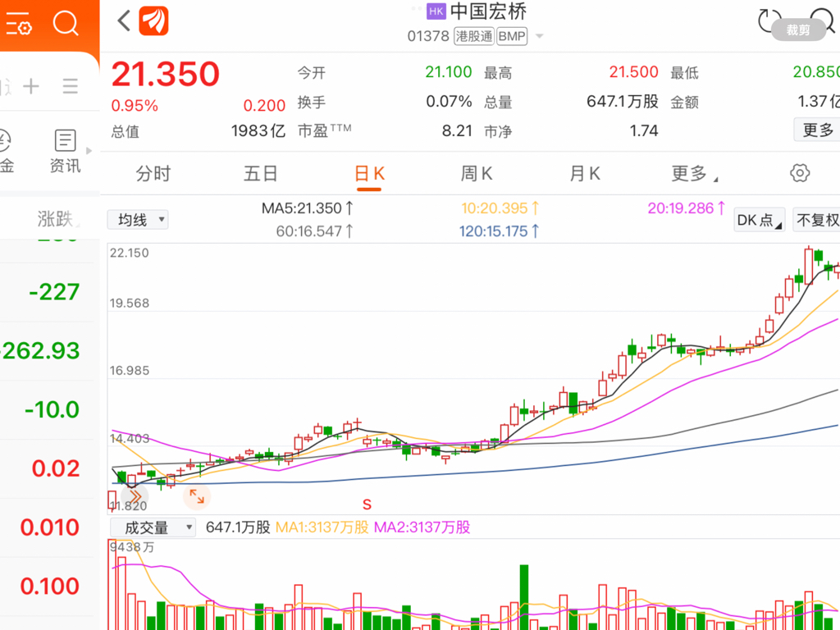Screen dimensions: 840x630
Task: Click the HK market badge
Action: pyautogui.click(x=436, y=11)
